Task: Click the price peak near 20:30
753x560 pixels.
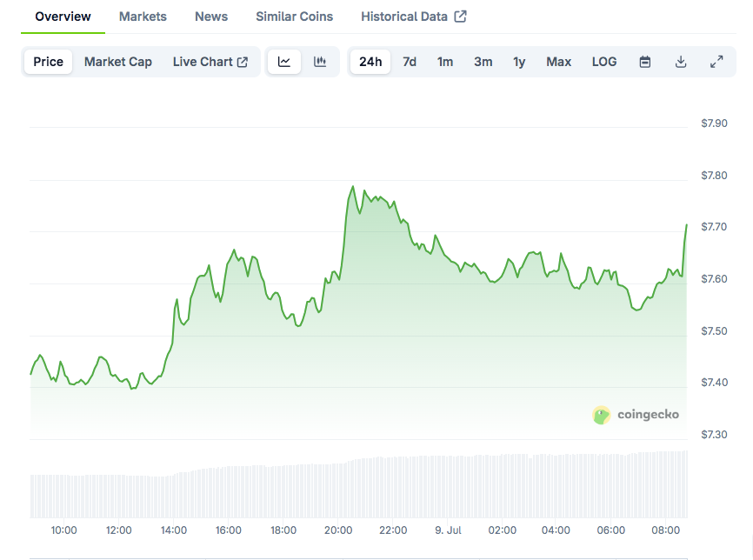Action: click(353, 186)
